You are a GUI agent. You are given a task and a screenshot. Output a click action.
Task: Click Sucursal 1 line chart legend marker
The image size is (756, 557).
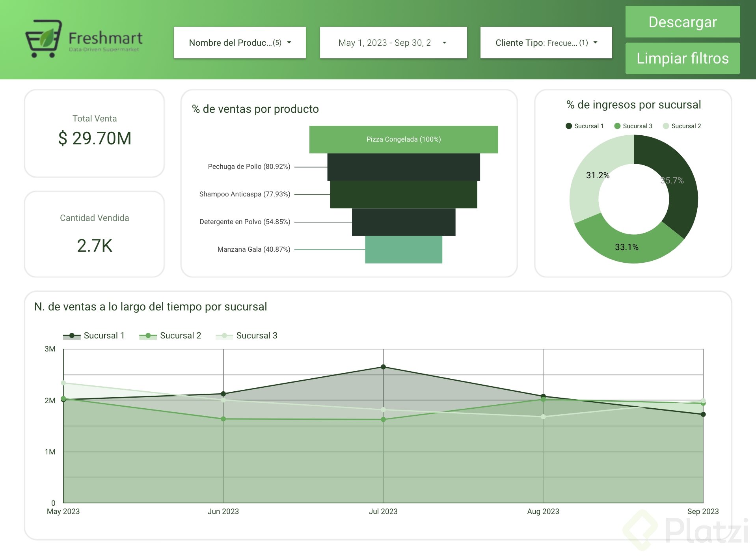point(72,336)
